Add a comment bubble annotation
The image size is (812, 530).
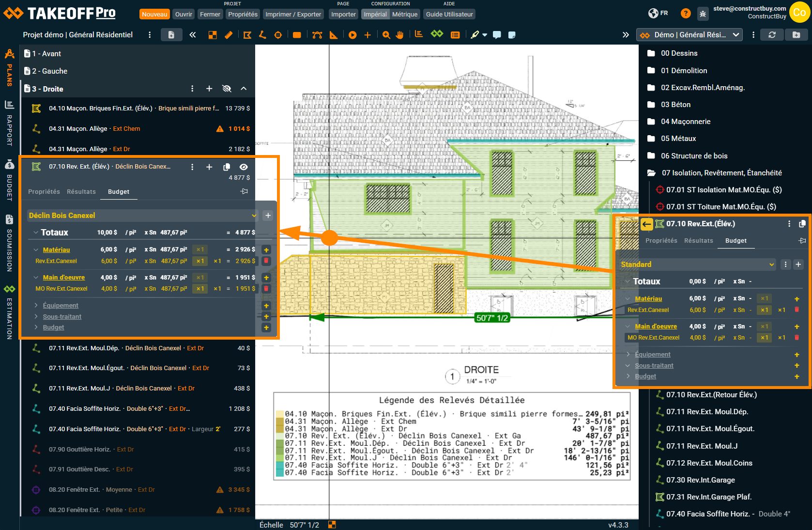pyautogui.click(x=497, y=35)
